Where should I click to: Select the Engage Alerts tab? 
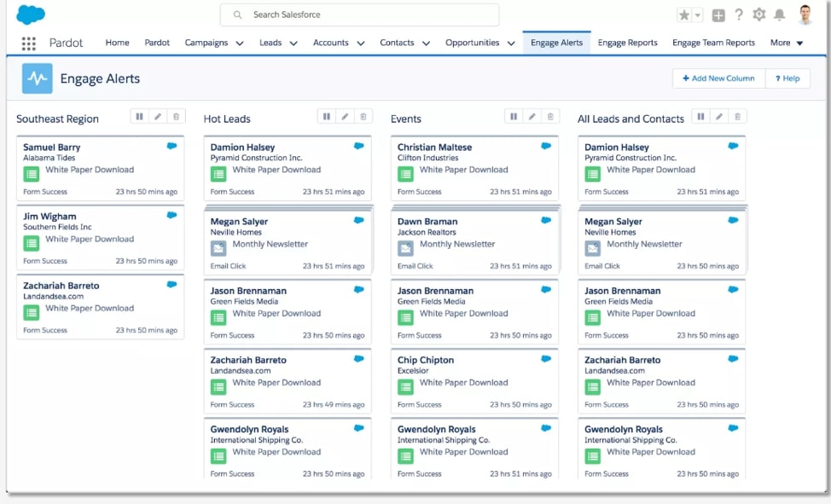(556, 43)
